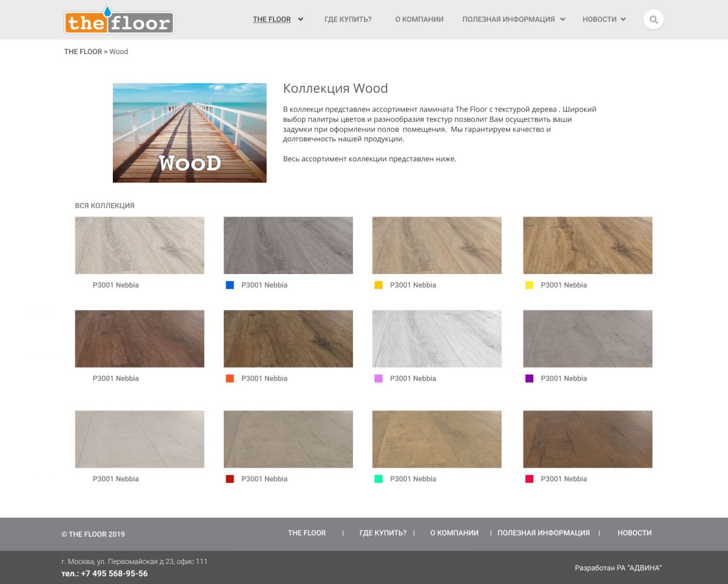Open the tan laminate thumbnail above mint swatch
The width and height of the screenshot is (728, 584).
coord(437,439)
